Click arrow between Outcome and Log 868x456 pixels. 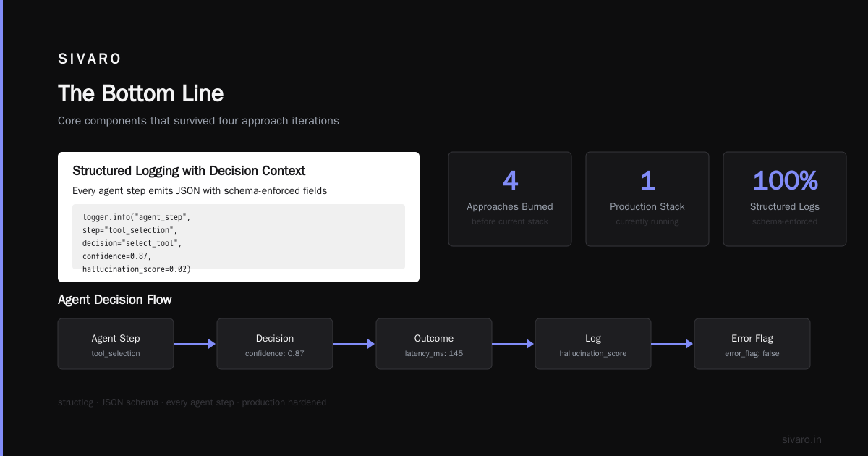click(x=514, y=344)
